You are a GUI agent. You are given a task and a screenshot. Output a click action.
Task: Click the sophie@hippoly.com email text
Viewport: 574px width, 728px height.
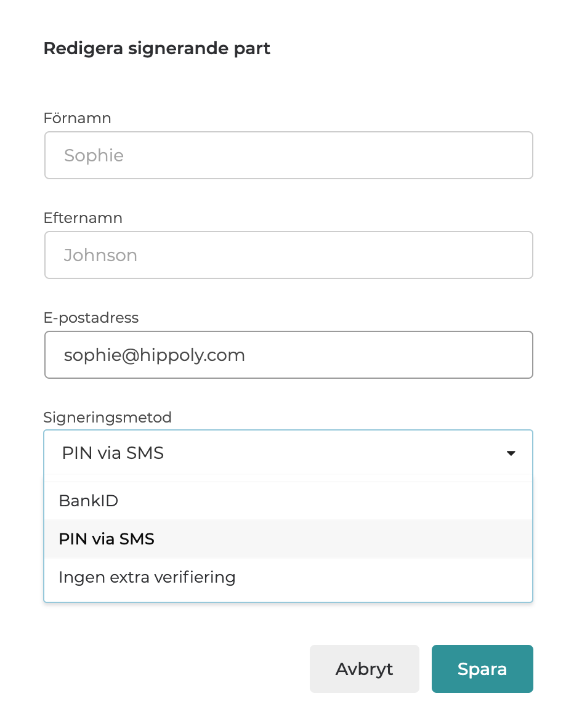[154, 355]
